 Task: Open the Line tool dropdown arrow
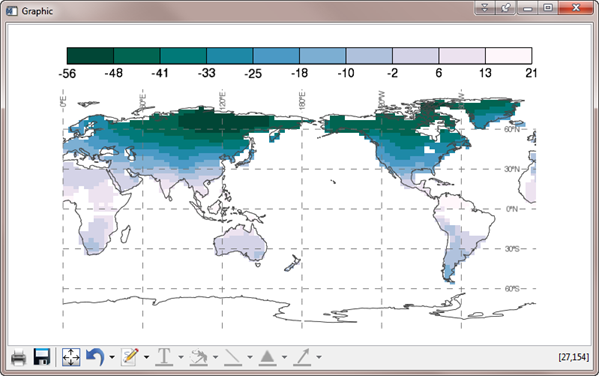pos(249,357)
